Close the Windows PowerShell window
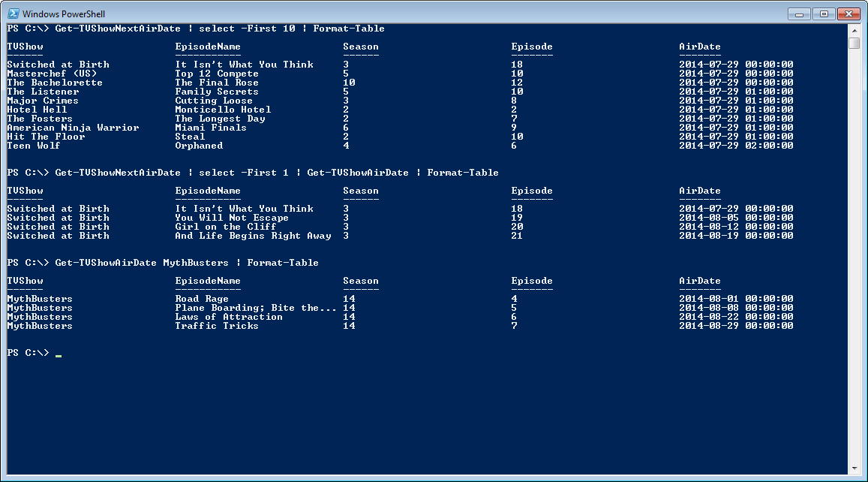This screenshot has height=482, width=868. coord(848,14)
